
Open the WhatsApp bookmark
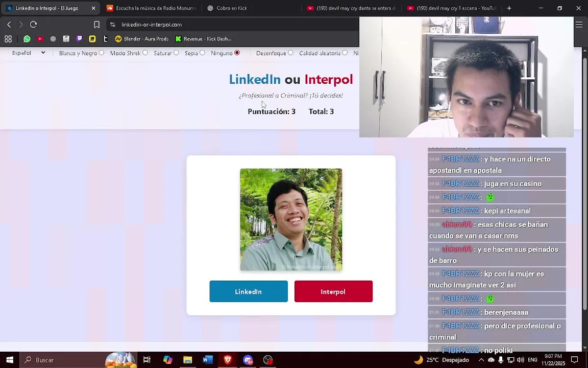27,39
